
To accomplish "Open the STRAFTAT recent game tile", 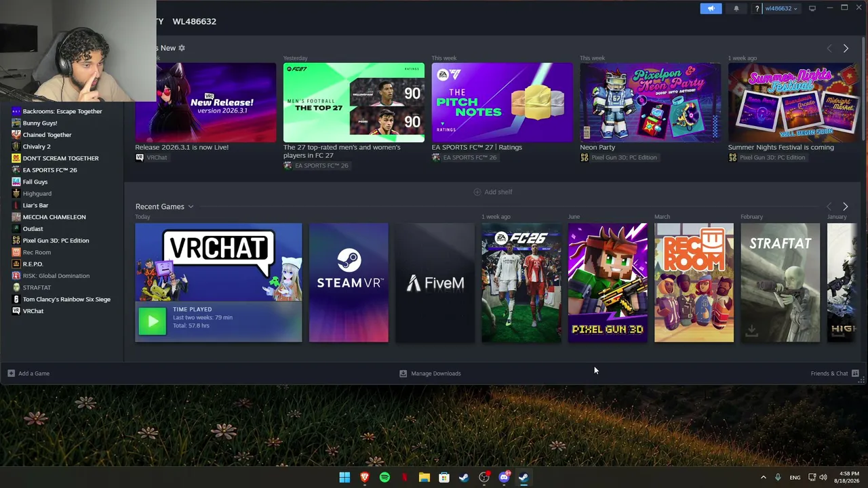I will [x=780, y=283].
